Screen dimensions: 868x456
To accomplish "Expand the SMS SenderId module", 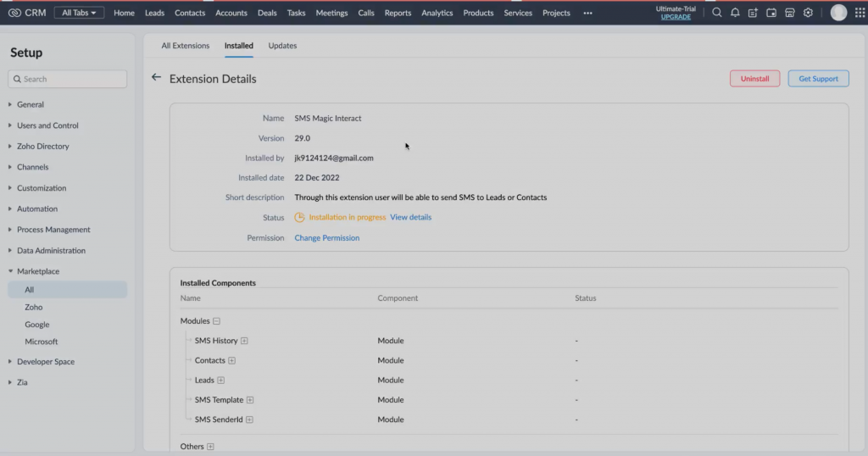I will tap(250, 420).
